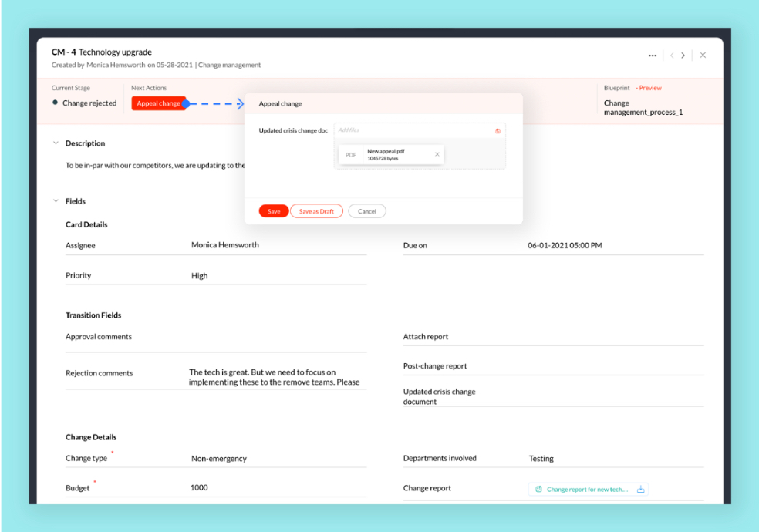Click Save as Draft

coord(316,211)
